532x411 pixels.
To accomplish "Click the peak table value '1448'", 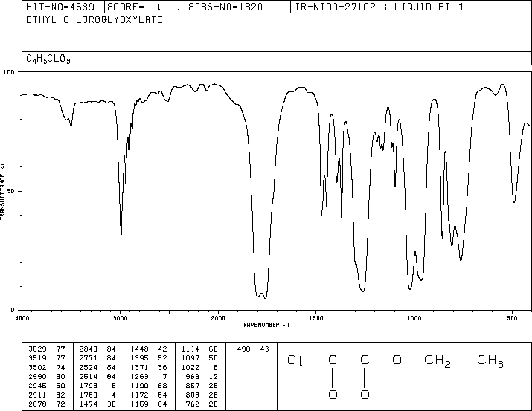I will 139,349.
